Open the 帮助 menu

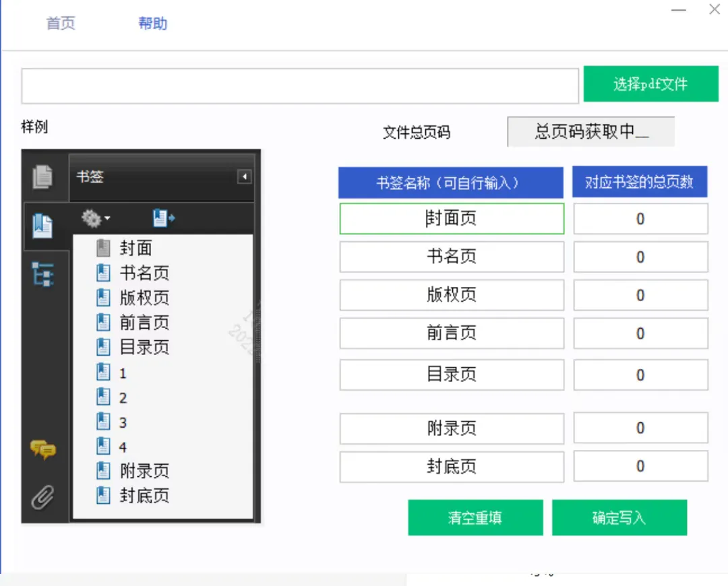tap(152, 24)
